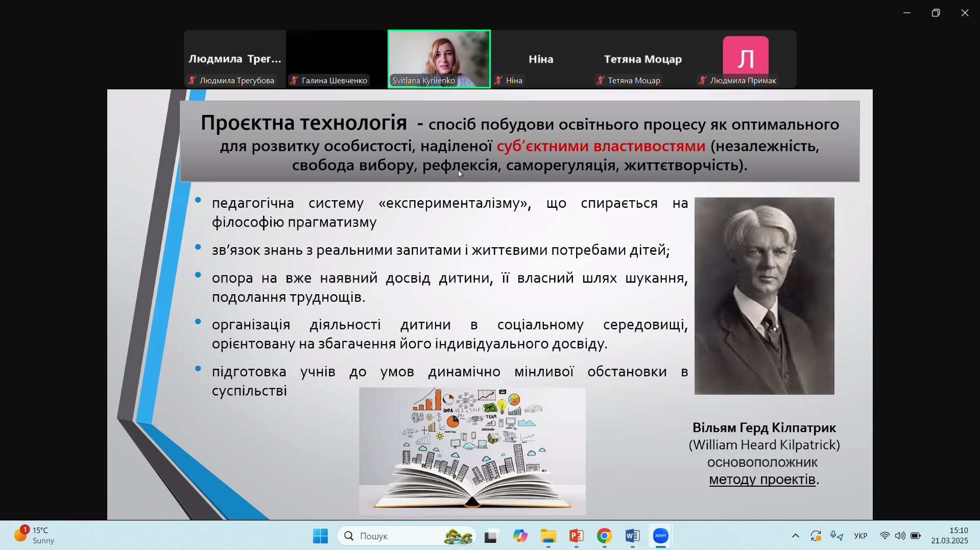Open the volume control in the system tray

[900, 536]
